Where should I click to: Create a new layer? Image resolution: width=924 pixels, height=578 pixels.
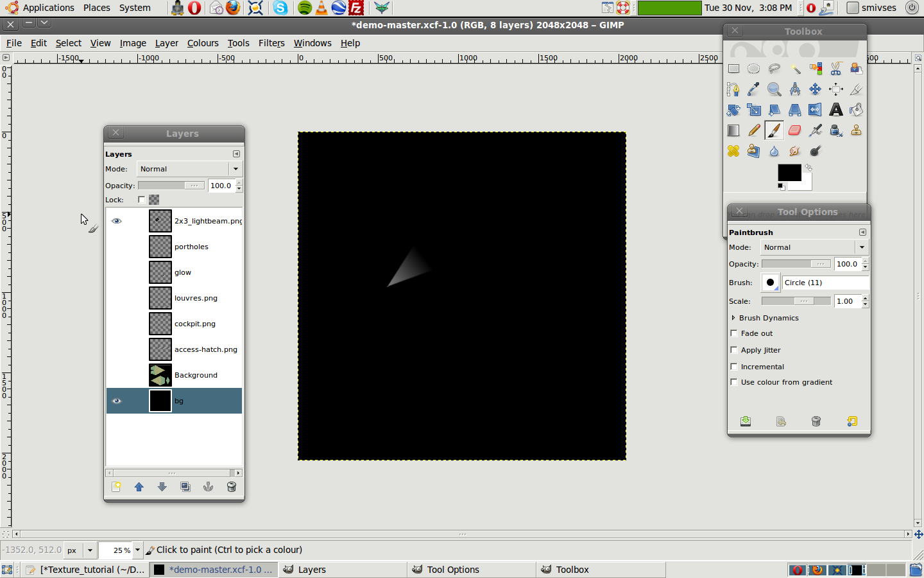[x=116, y=487]
